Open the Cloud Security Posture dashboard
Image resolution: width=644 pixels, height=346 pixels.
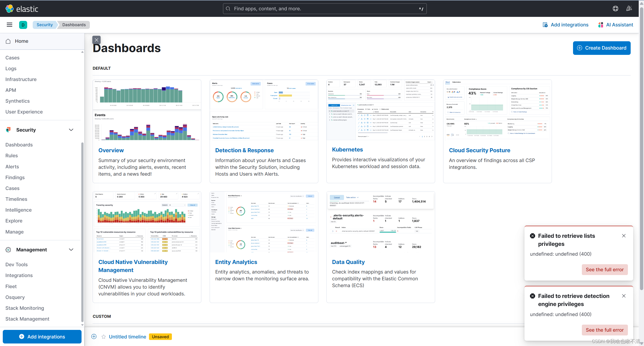point(479,150)
